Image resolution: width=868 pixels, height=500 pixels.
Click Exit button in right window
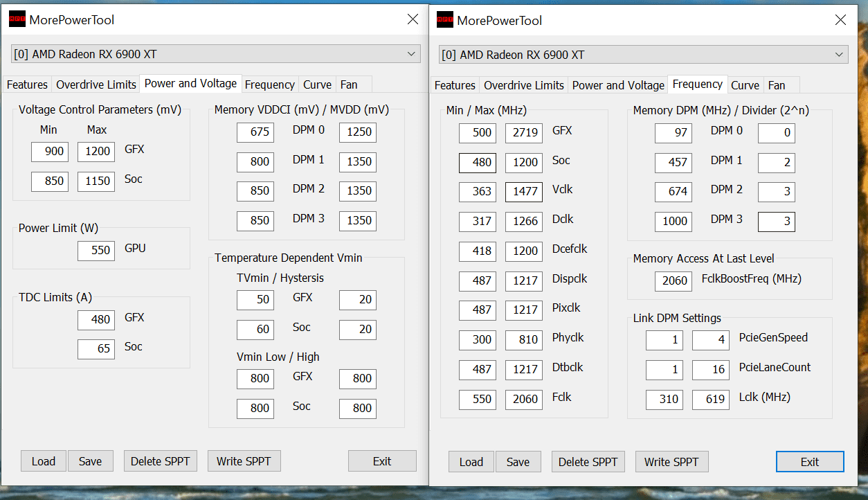pos(810,462)
